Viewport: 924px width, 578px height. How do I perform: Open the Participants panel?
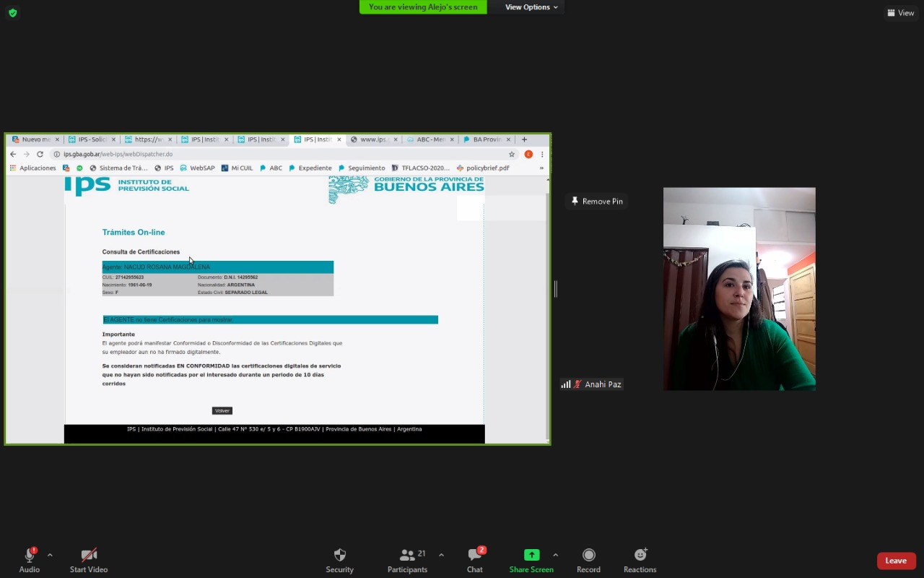point(407,556)
